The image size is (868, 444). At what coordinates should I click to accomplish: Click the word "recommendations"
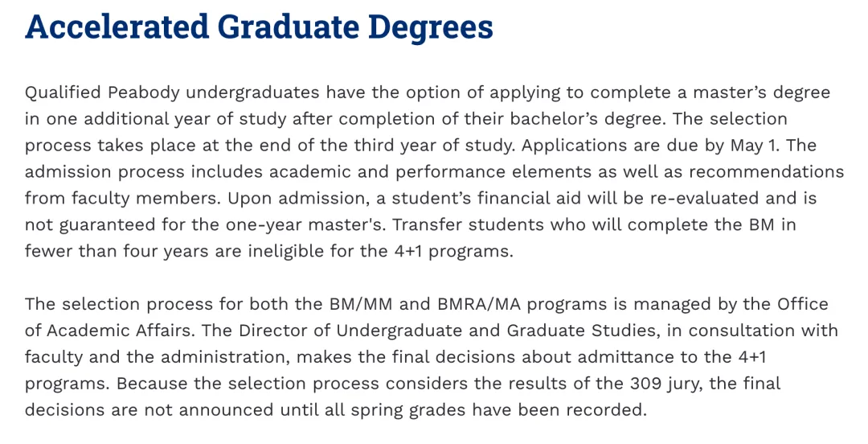767,172
